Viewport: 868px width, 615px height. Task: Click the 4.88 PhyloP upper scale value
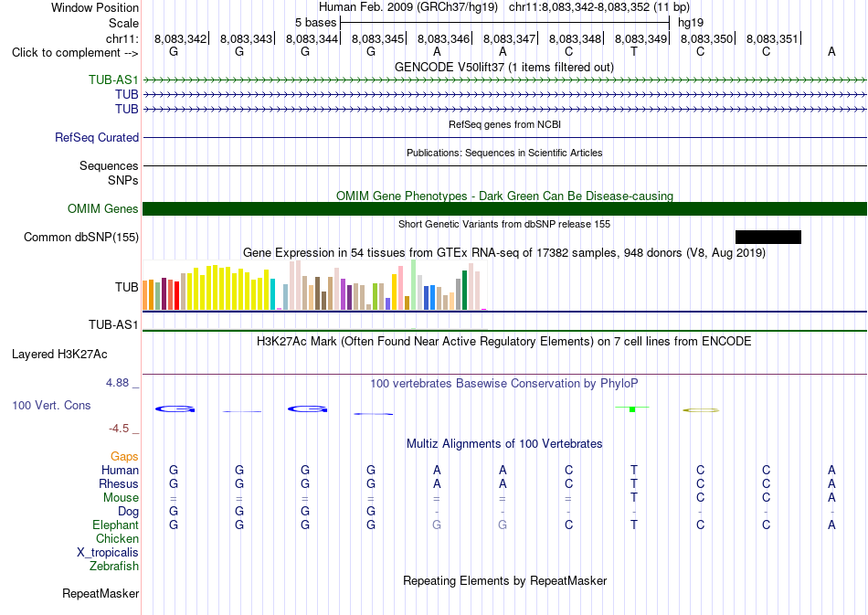tap(117, 383)
